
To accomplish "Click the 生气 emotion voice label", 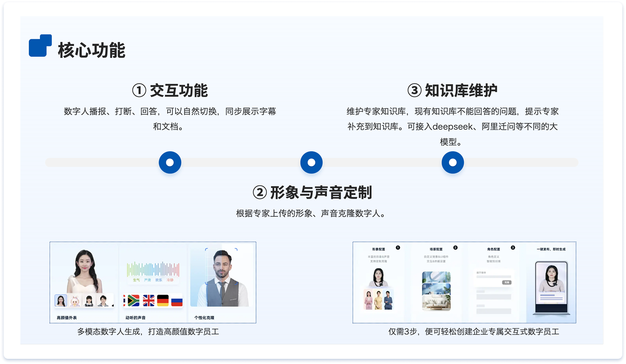I will [136, 280].
